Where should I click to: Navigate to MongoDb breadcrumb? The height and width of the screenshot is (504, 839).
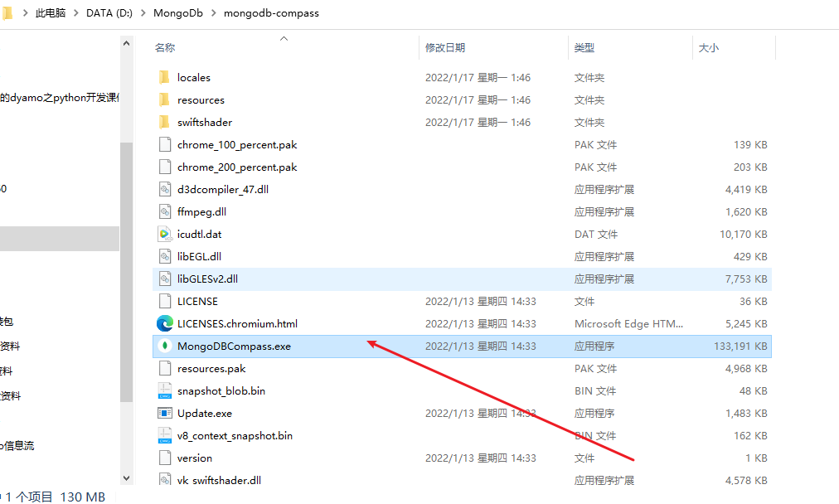[x=178, y=12]
